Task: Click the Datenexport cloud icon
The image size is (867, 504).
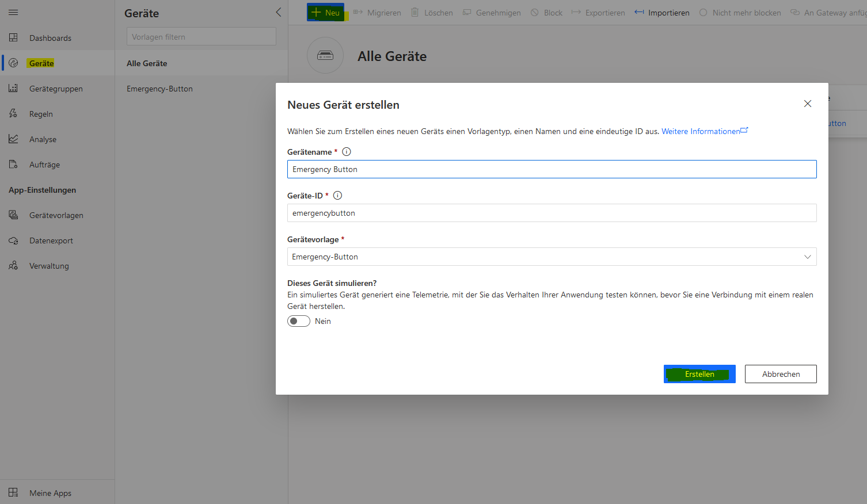Action: coord(13,240)
